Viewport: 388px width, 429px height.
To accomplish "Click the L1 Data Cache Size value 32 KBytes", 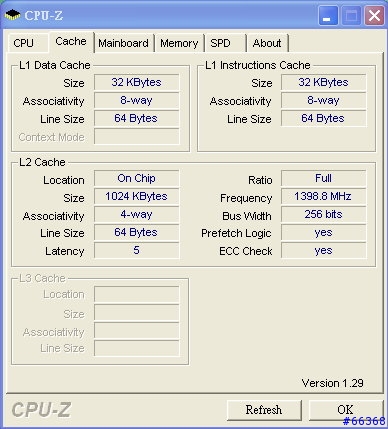I will click(137, 82).
